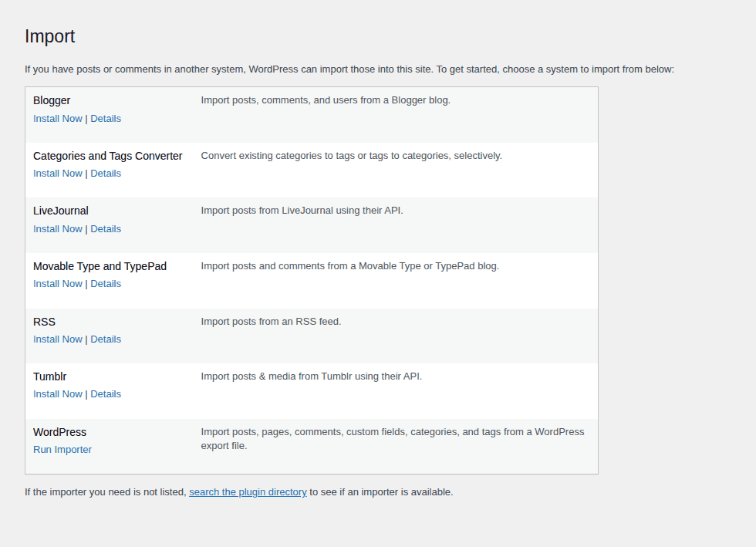Select Categories and Tags Converter title
Screen dimensions: 756x547
107,156
